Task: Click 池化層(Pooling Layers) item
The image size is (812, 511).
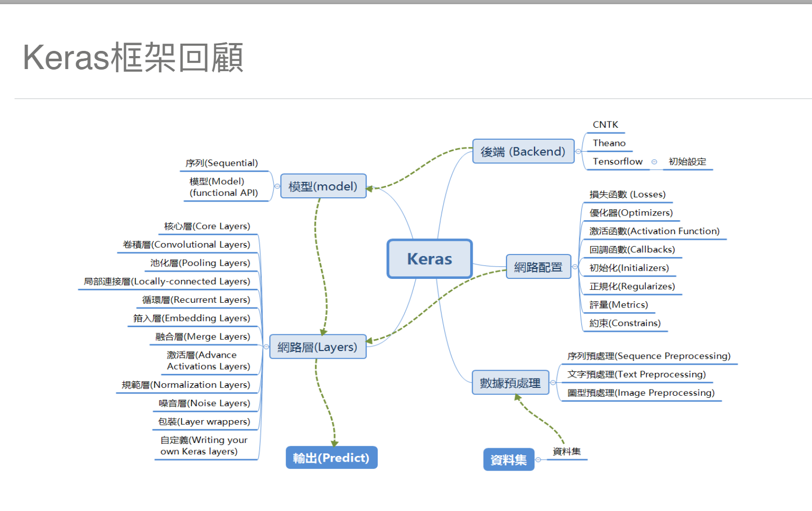Action: click(200, 263)
